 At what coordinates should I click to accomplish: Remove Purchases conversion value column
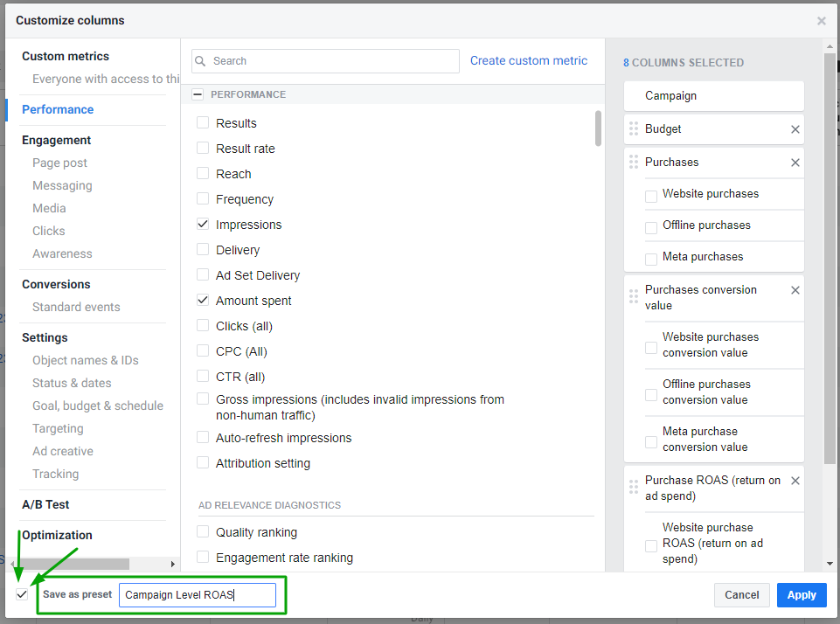pyautogui.click(x=795, y=290)
